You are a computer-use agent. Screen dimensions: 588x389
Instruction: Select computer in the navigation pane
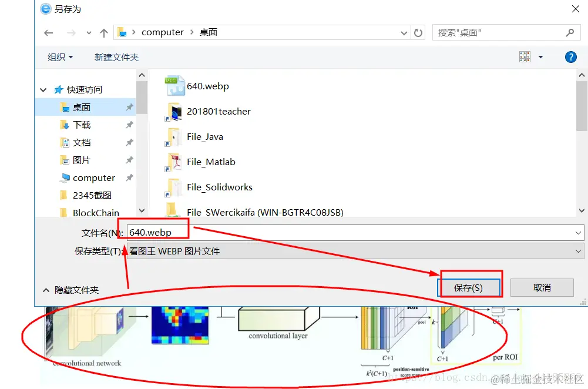(x=94, y=178)
